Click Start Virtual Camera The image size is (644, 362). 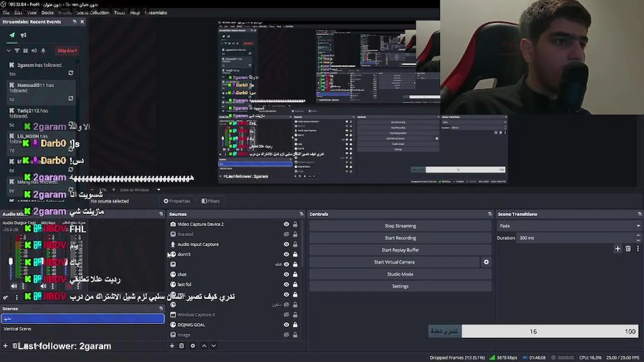click(394, 262)
